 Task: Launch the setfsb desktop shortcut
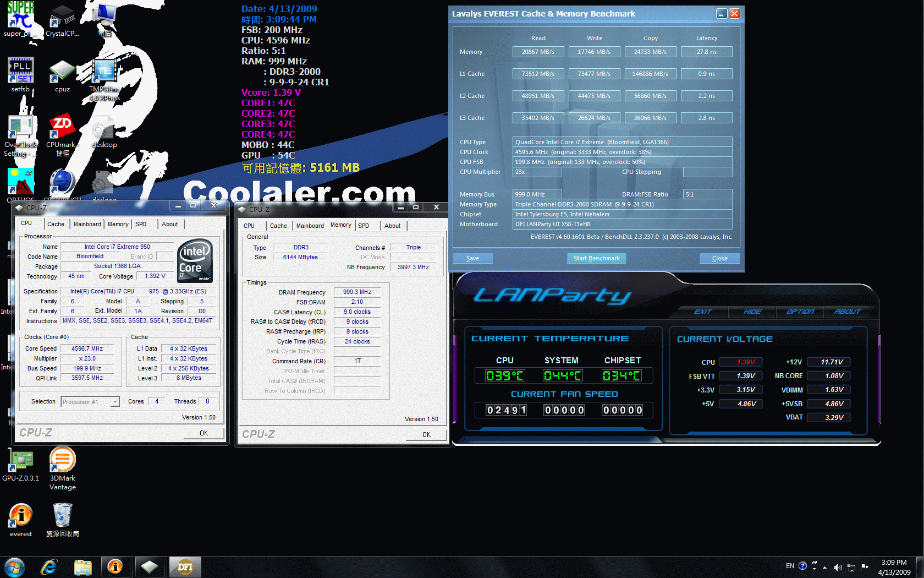(20, 74)
